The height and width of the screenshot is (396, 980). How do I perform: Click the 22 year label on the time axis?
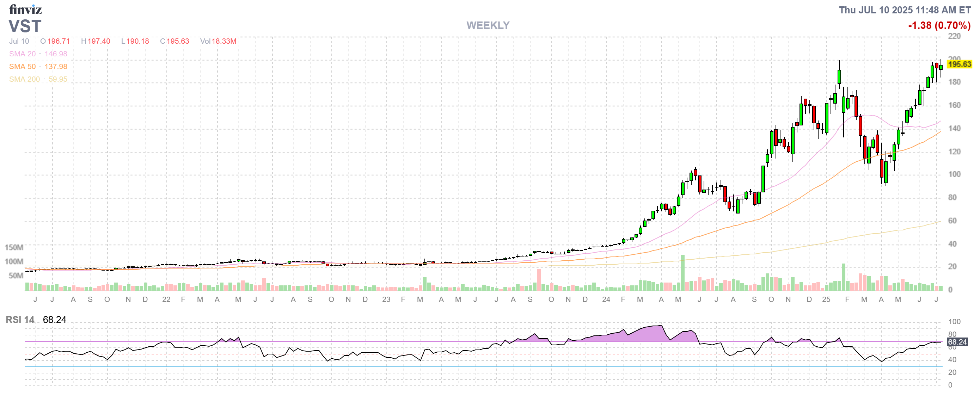166,299
